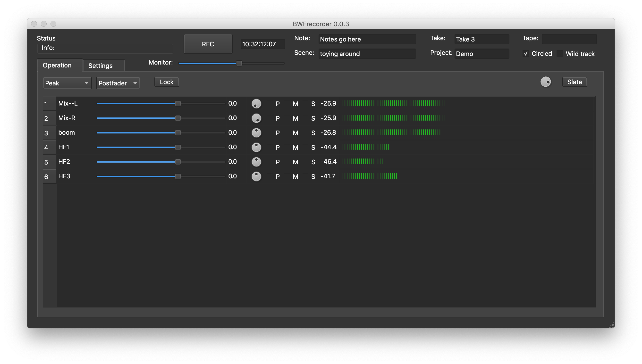Click the Scene field 'toying around'
642x364 pixels.
367,54
